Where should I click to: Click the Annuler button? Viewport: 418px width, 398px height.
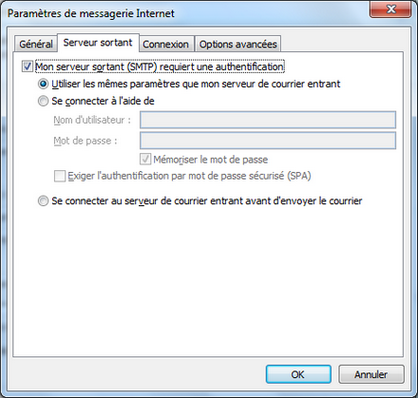pyautogui.click(x=371, y=374)
